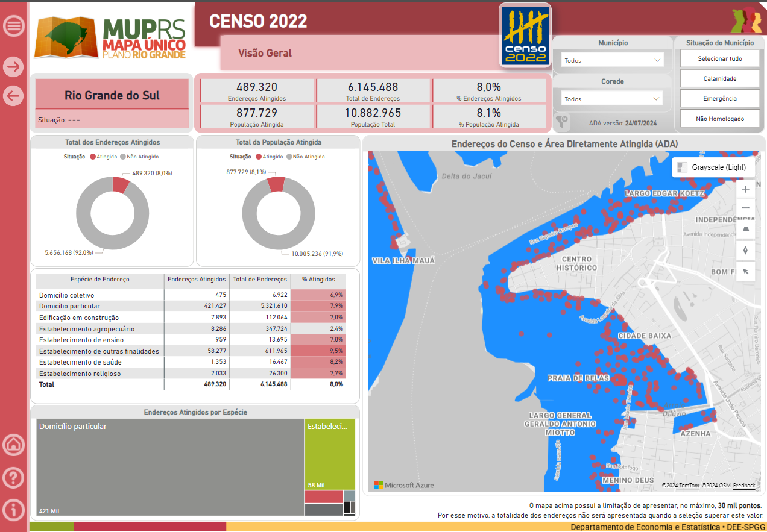Click the ADA versão 24/07/2024 text
This screenshot has height=532, width=767.
pos(623,123)
